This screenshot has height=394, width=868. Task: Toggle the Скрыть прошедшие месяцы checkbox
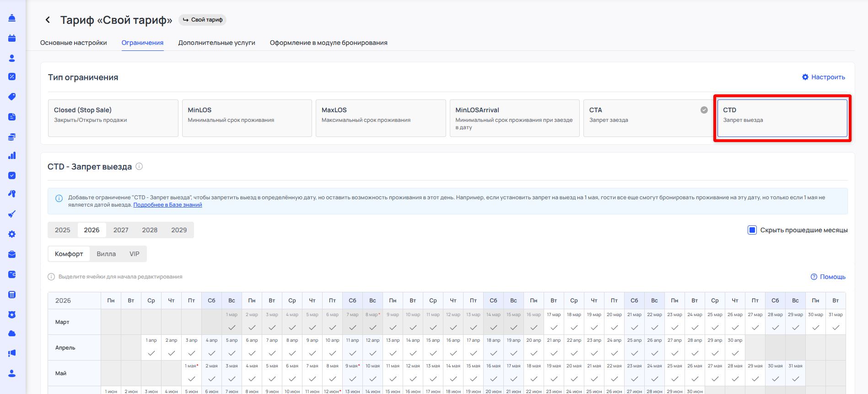752,230
